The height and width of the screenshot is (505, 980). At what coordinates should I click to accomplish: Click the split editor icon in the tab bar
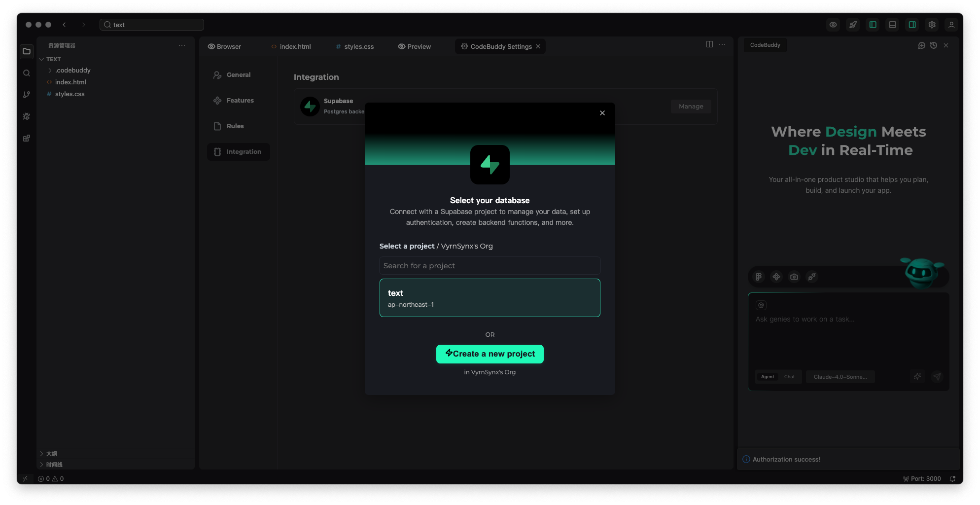(709, 44)
